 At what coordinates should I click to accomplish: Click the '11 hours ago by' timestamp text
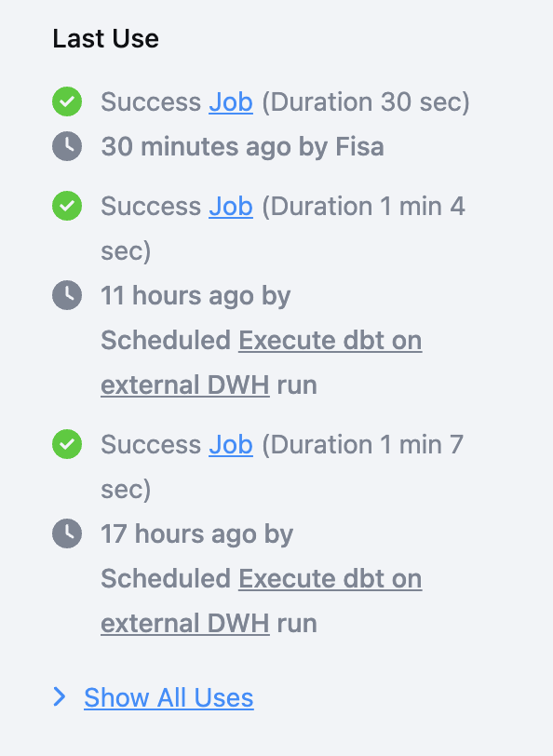pyautogui.click(x=196, y=295)
